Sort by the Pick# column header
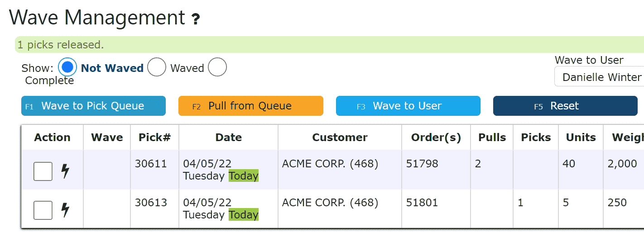 pos(154,137)
